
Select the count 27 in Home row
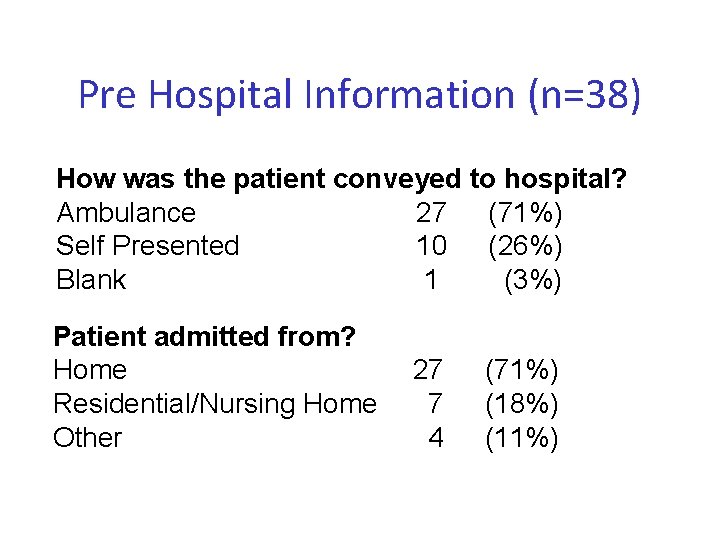[x=428, y=370]
